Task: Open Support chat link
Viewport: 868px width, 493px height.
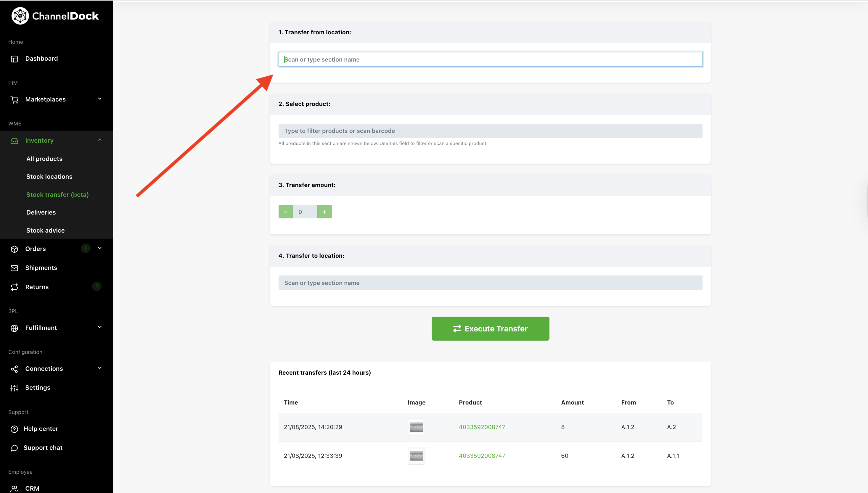Action: [43, 448]
